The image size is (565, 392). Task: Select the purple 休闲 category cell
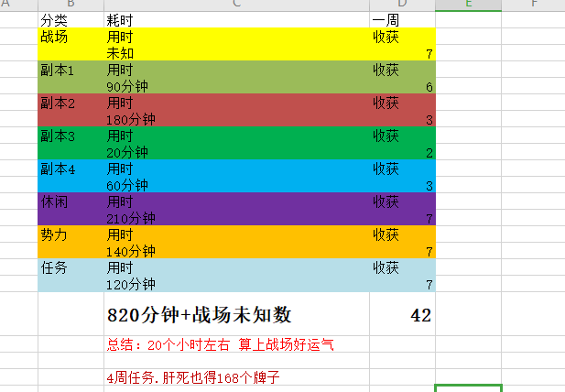tap(71, 201)
